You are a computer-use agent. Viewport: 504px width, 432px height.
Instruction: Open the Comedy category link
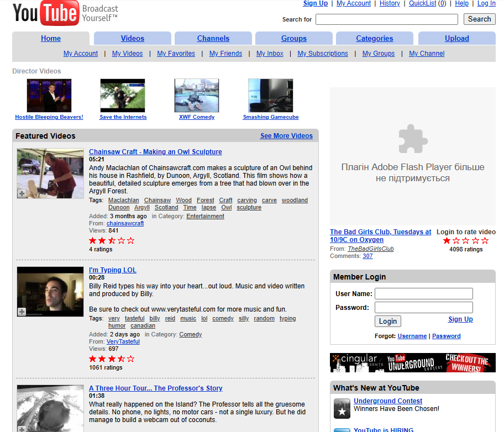click(190, 335)
